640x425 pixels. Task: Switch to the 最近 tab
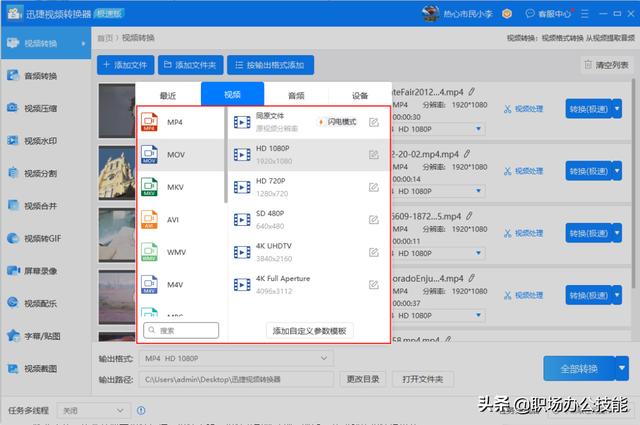coord(168,96)
